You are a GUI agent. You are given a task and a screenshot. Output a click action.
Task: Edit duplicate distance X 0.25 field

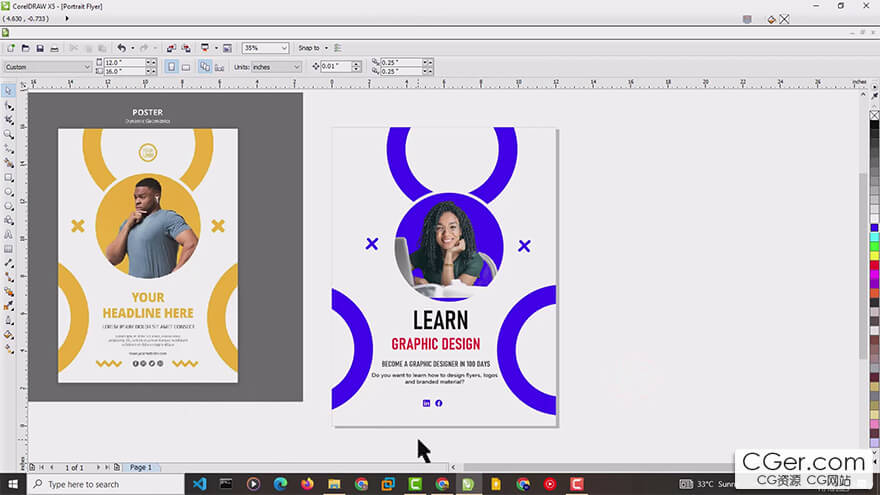401,62
